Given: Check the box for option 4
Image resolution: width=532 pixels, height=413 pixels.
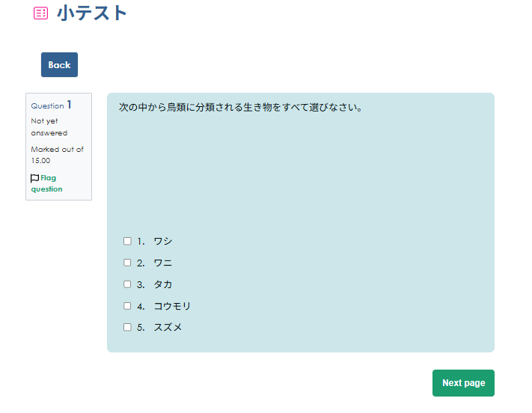Looking at the screenshot, I should click(127, 306).
